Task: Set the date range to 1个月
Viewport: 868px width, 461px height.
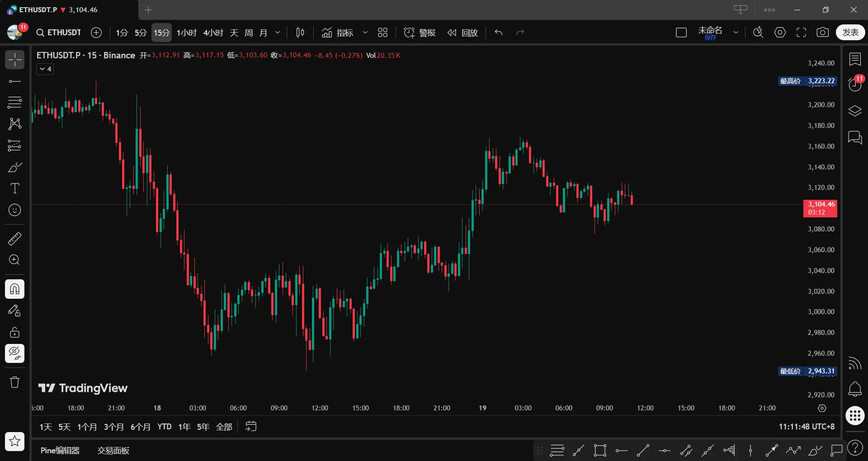Action: (x=87, y=427)
